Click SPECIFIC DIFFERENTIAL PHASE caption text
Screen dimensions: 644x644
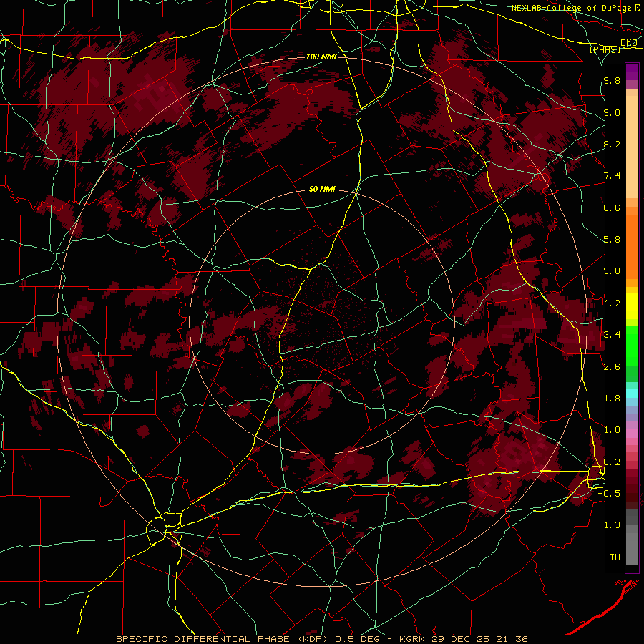pyautogui.click(x=203, y=639)
